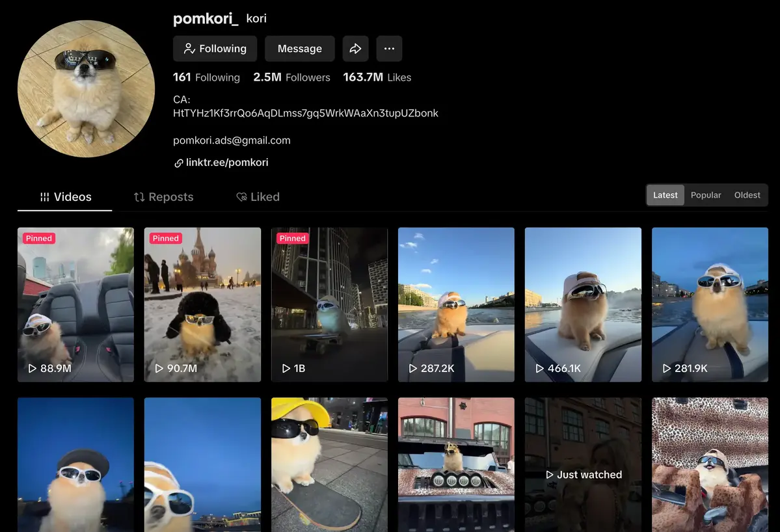Open pinned video with 88.9M views
Image resolution: width=780 pixels, height=532 pixels.
point(75,304)
